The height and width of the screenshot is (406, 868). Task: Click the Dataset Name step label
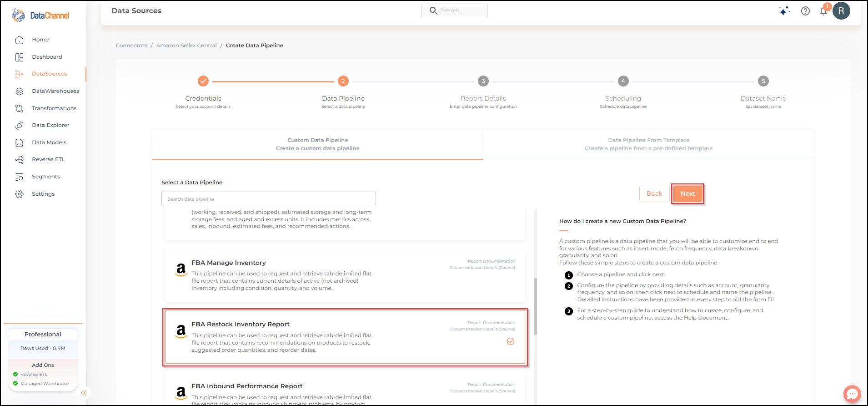[x=763, y=98]
